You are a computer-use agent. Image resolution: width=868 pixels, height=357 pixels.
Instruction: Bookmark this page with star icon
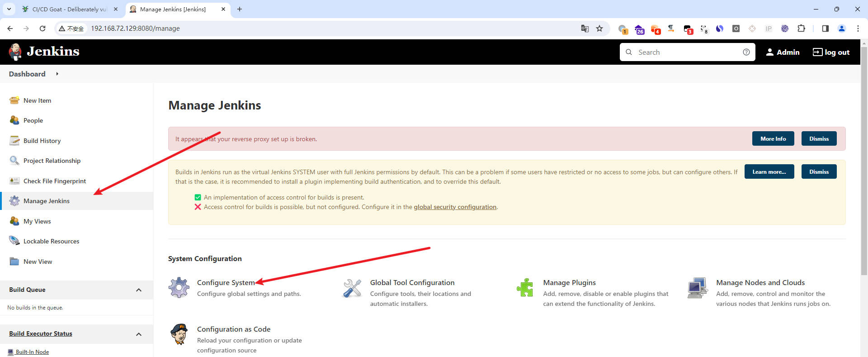tap(599, 29)
